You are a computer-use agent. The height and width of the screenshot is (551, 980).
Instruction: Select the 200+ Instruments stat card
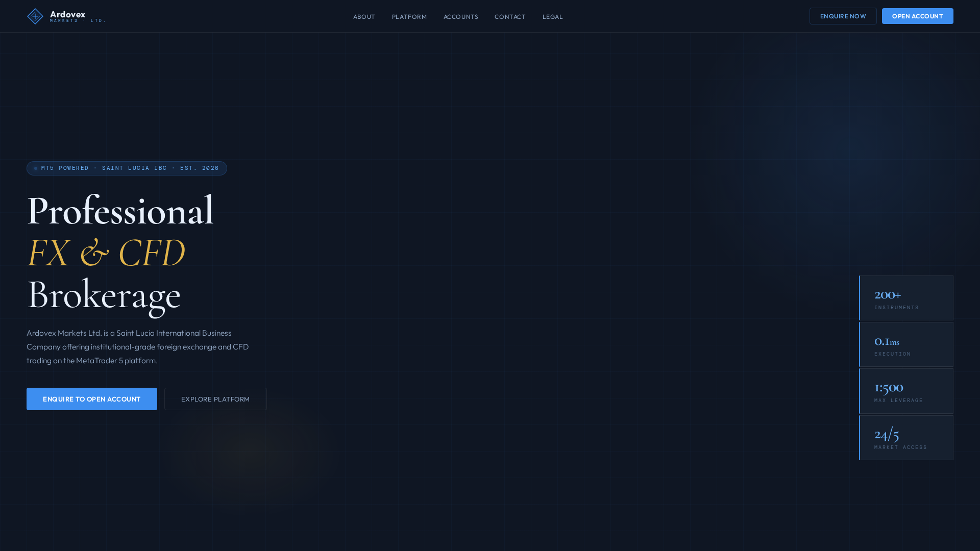906,298
